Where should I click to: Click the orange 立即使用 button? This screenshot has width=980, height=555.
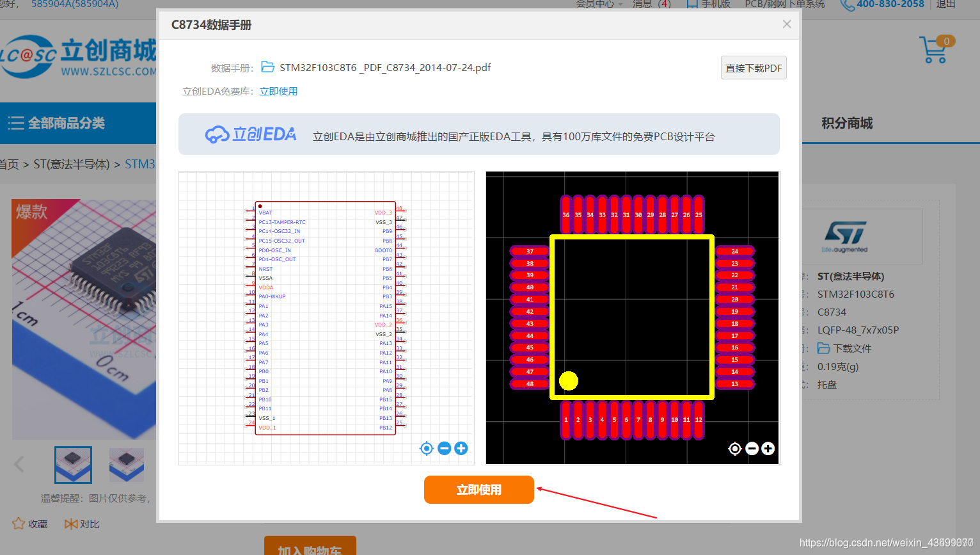point(479,490)
